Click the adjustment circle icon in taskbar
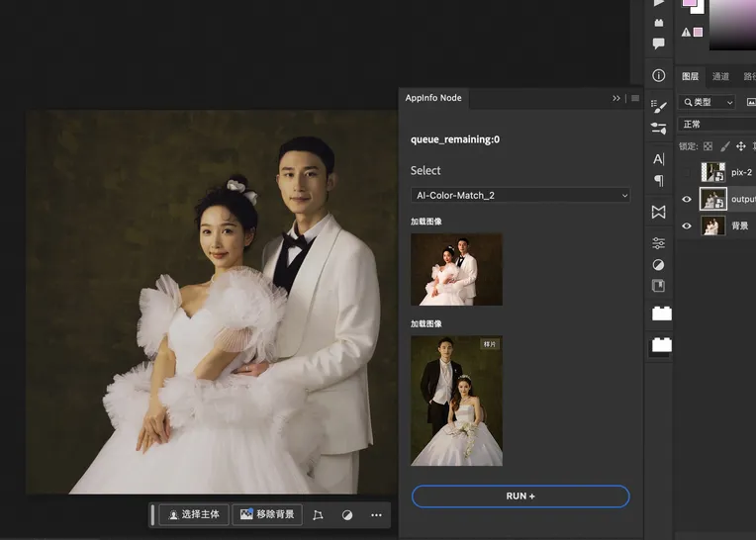 347,515
